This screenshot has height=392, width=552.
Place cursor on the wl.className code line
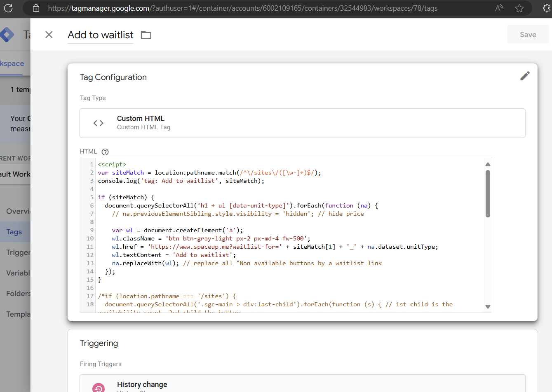(x=211, y=238)
